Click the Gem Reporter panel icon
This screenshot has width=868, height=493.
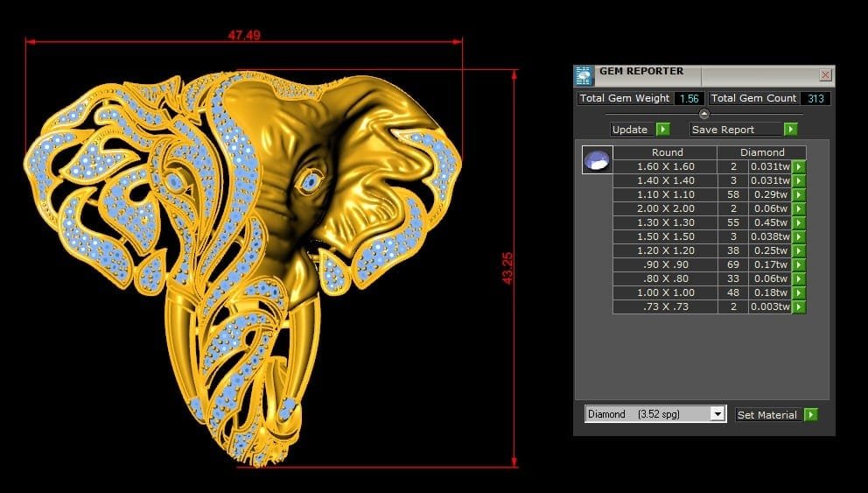[x=584, y=75]
